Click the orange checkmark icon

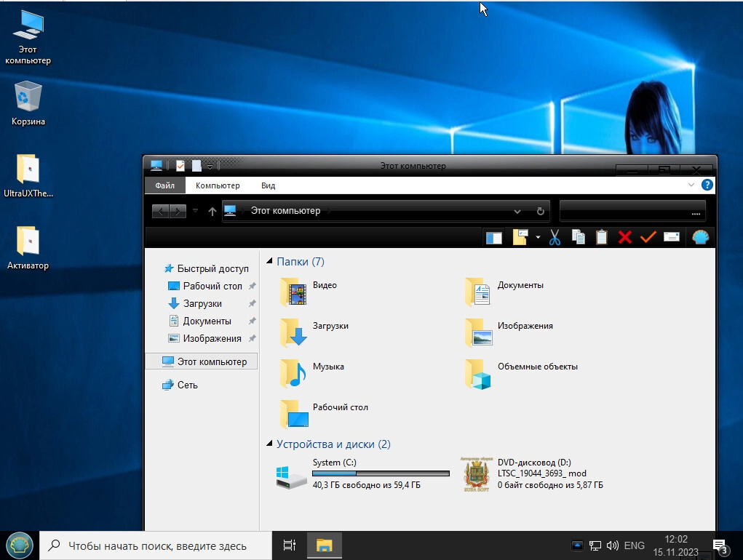pyautogui.click(x=648, y=237)
